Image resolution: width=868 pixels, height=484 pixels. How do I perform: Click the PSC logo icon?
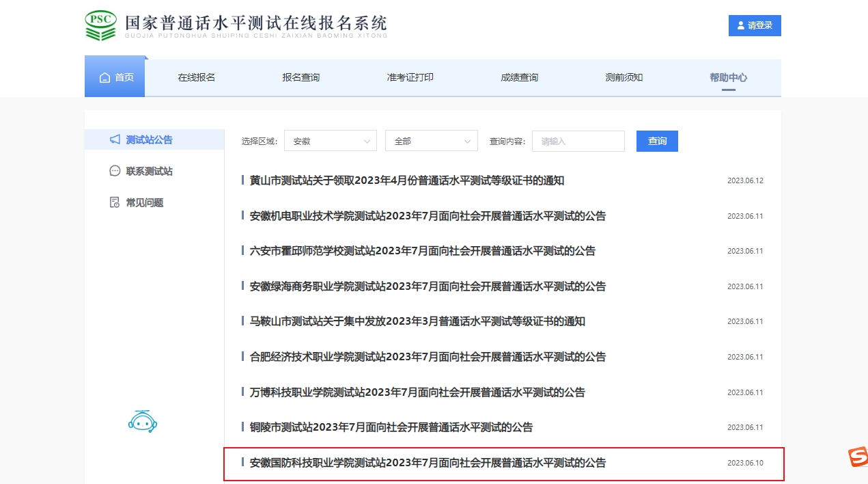[x=101, y=26]
